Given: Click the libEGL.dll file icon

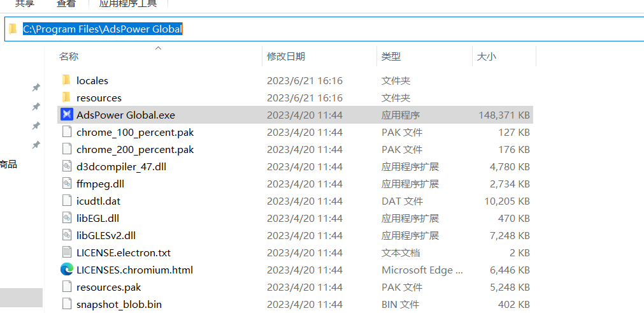Looking at the screenshot, I should 66,218.
